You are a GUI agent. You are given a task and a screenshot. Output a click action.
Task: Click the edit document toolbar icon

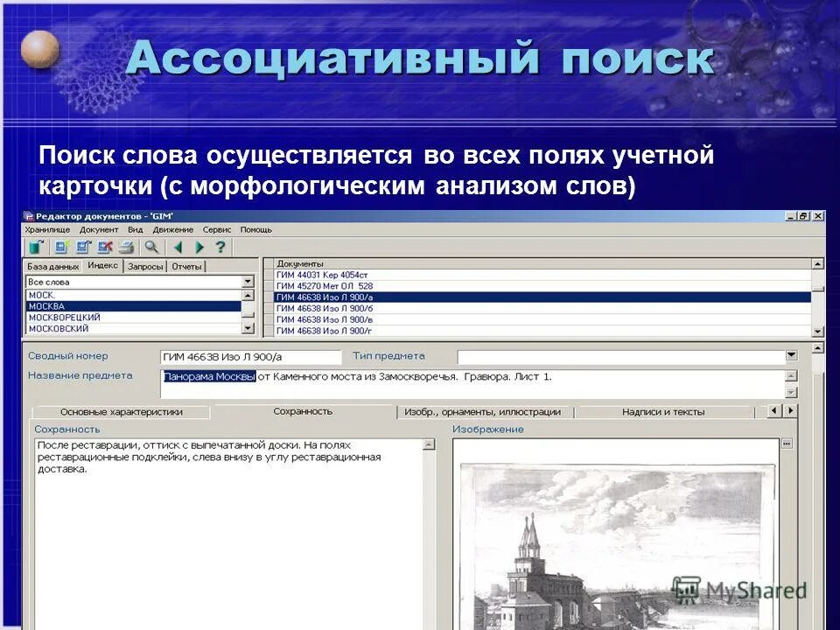point(84,246)
